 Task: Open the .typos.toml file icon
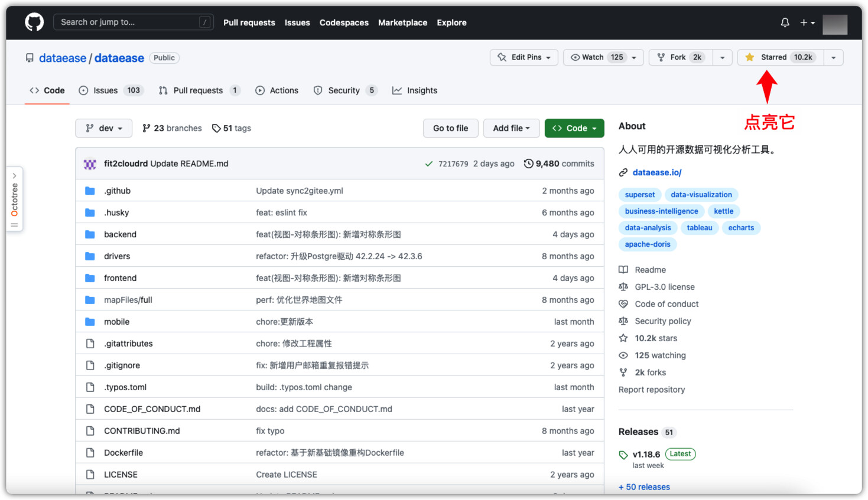pos(90,387)
